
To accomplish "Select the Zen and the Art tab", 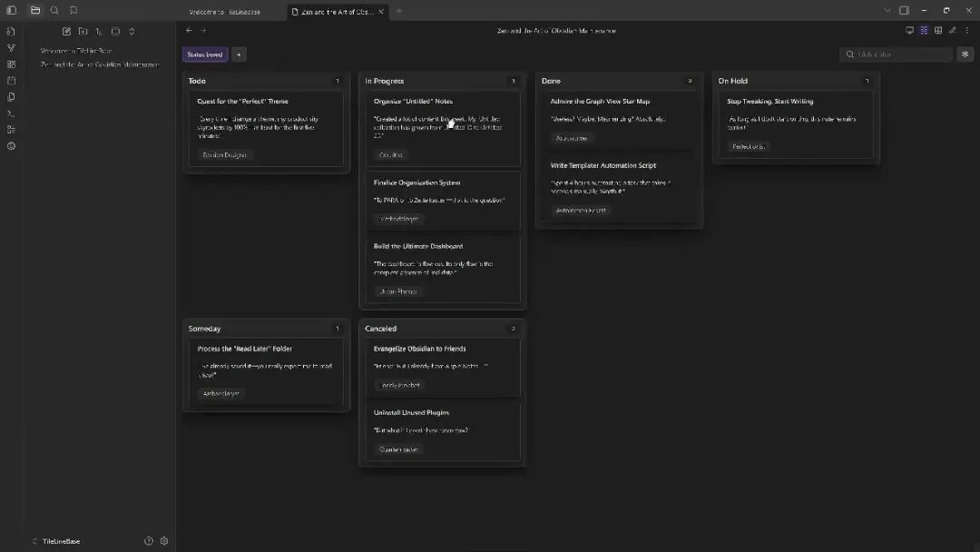I will (x=337, y=11).
